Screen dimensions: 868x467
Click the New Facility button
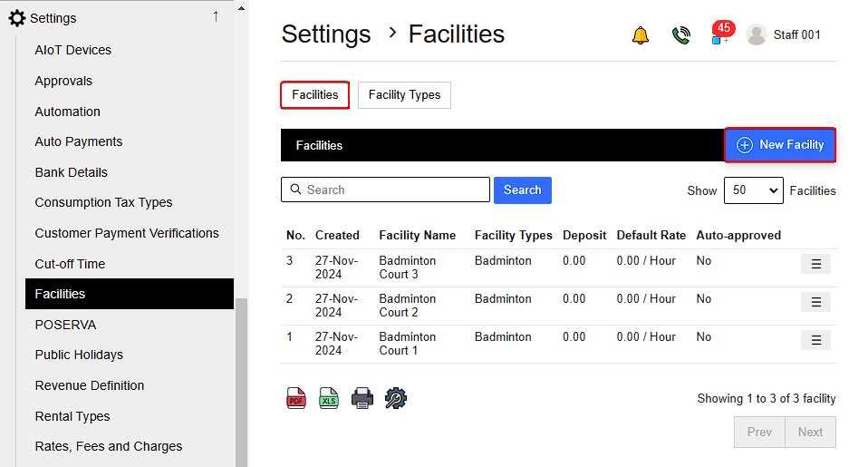pos(780,145)
